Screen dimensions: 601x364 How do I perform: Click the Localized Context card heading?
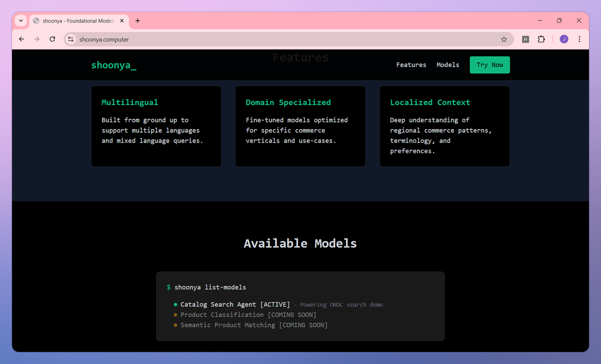tap(430, 102)
